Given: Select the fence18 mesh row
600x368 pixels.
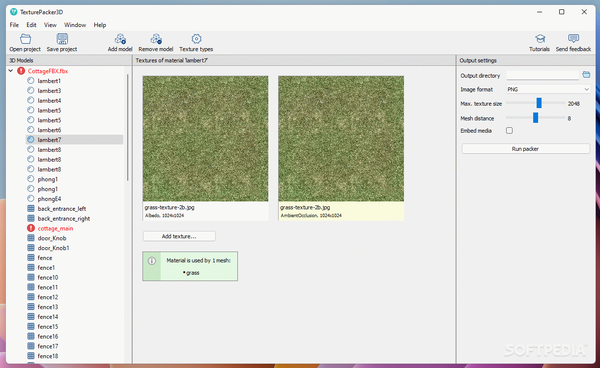Looking at the screenshot, I should (75, 356).
